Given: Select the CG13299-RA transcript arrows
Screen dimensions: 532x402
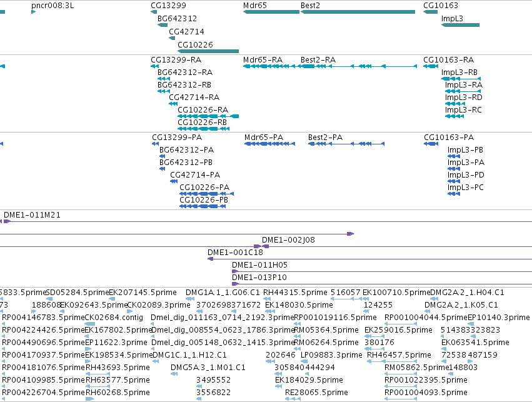Looking at the screenshot, I should point(154,66).
